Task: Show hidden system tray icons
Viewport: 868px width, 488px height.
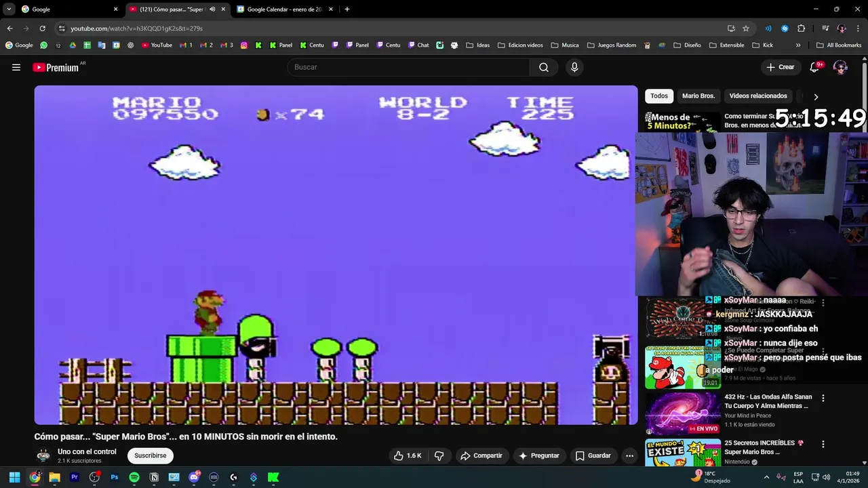Action: click(x=766, y=477)
